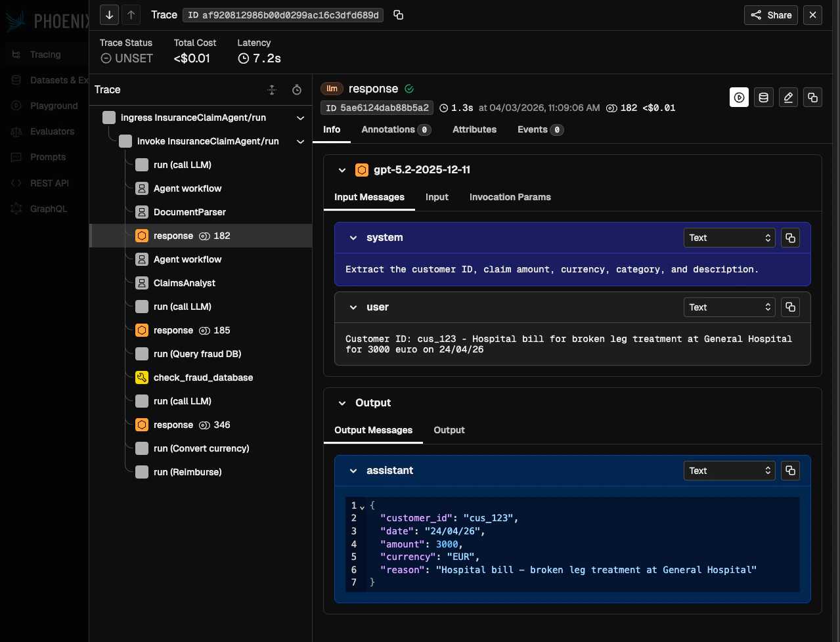Click the Share button
This screenshot has height=642, width=840.
coord(770,14)
